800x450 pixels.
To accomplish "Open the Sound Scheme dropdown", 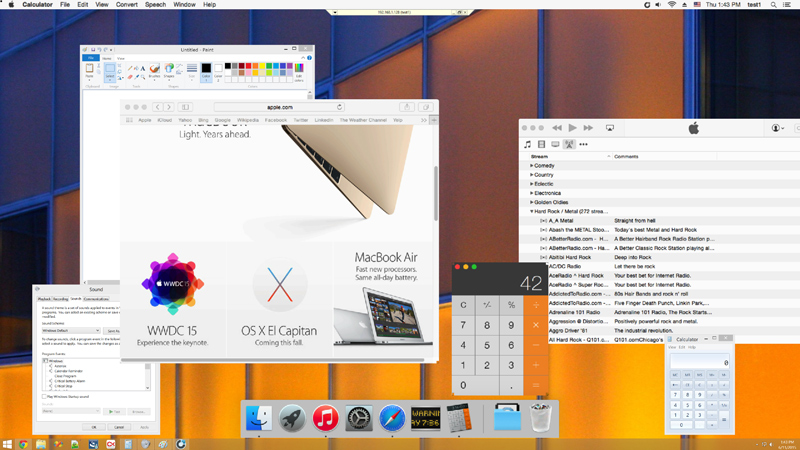I will pyautogui.click(x=68, y=331).
